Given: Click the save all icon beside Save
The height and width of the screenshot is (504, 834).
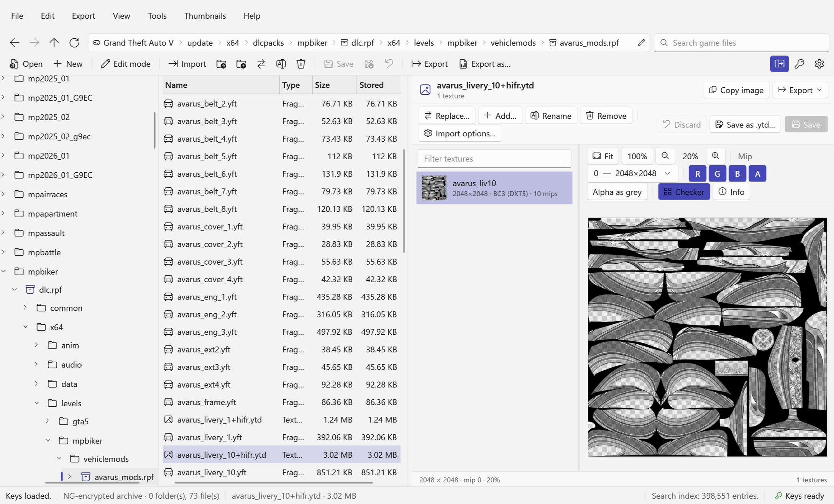Looking at the screenshot, I should click(369, 64).
